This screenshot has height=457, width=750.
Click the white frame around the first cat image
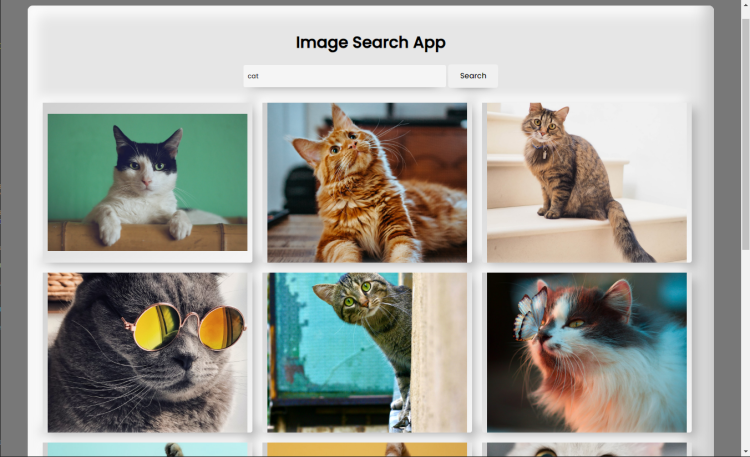tap(147, 108)
